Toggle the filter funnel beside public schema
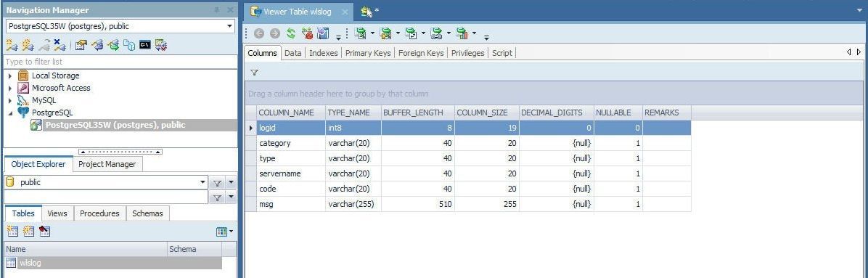The height and width of the screenshot is (278, 868). pos(218,183)
